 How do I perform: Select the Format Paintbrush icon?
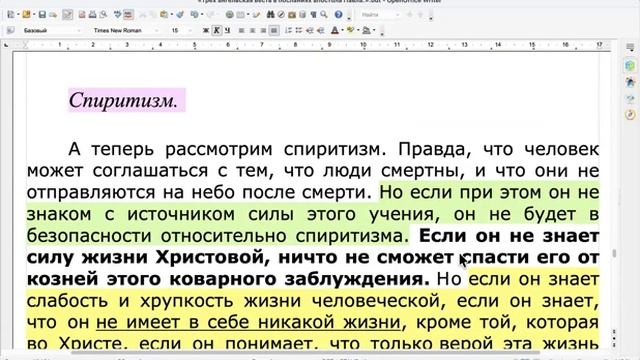click(180, 15)
